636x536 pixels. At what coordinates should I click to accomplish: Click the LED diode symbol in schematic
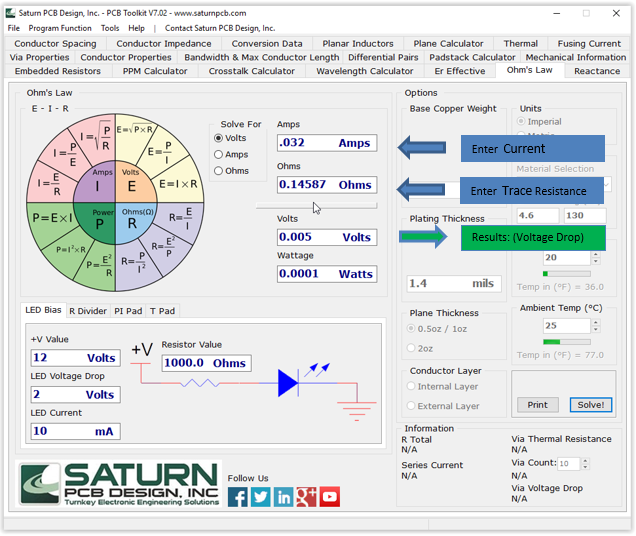(288, 383)
